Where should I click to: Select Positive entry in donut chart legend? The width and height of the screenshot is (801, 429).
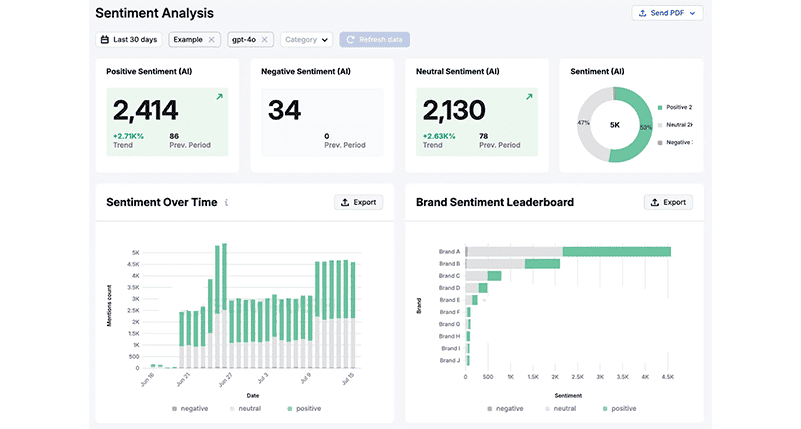tap(676, 106)
